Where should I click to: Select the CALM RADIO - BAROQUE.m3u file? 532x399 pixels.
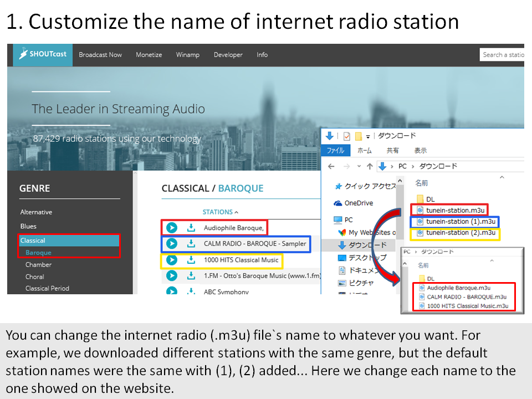(x=463, y=297)
